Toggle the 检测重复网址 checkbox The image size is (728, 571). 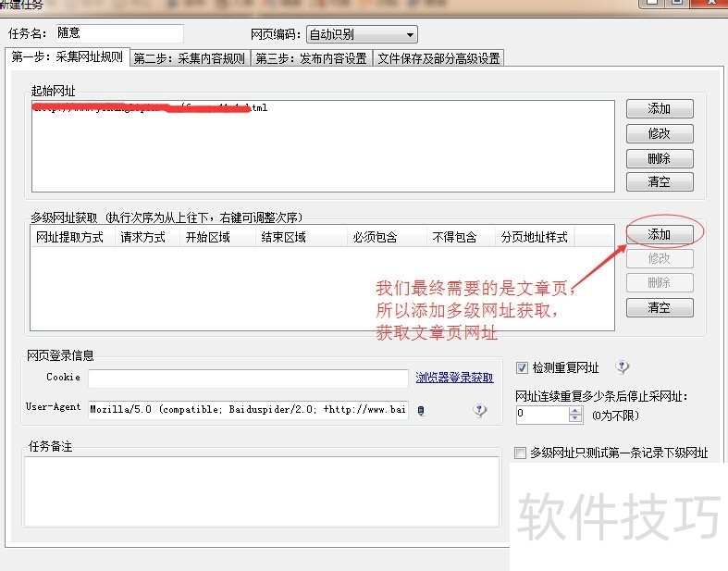click(522, 368)
